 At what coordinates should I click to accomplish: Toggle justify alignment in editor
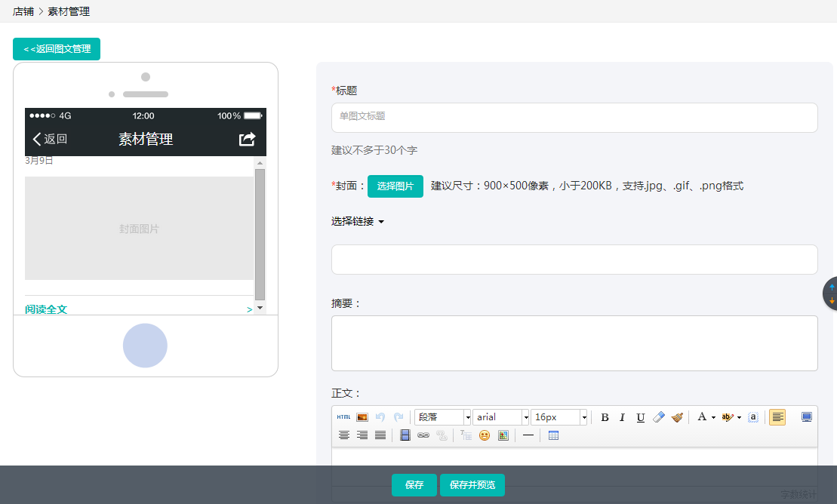point(380,435)
